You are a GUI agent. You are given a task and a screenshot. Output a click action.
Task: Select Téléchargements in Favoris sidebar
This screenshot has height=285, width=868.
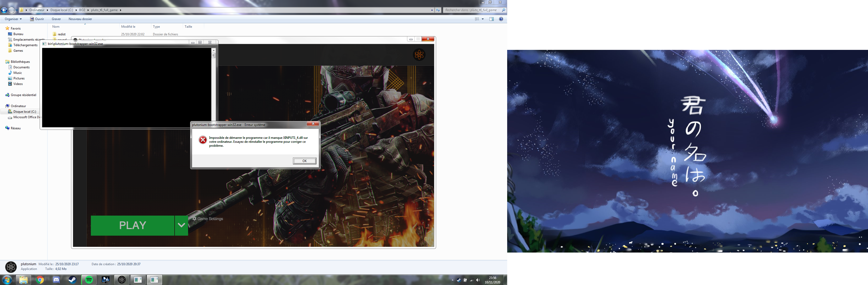click(25, 45)
